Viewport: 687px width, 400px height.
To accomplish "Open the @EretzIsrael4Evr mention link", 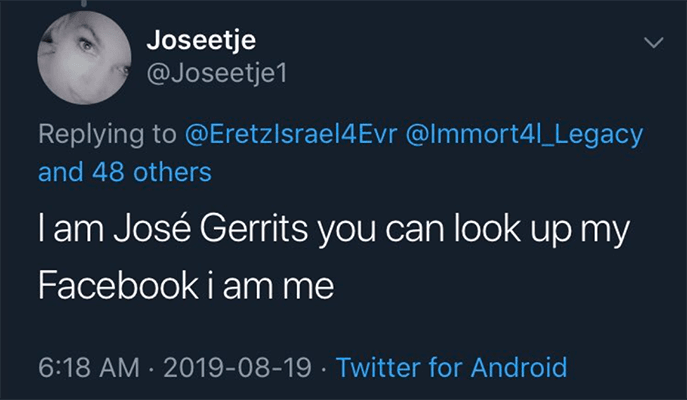I will [291, 134].
